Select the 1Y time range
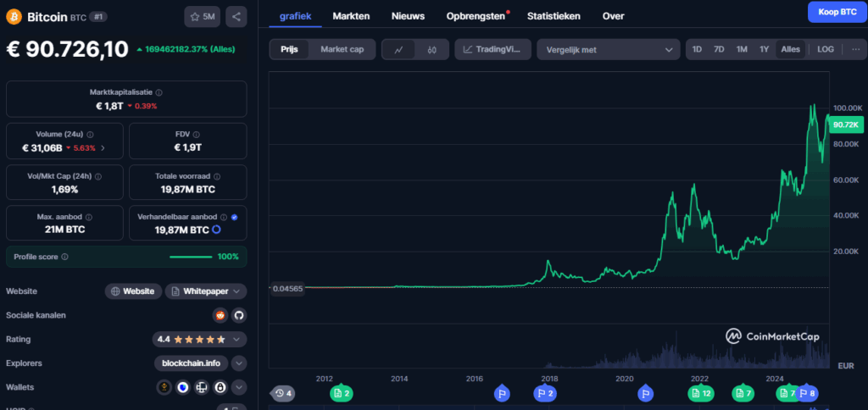868x410 pixels. point(765,49)
